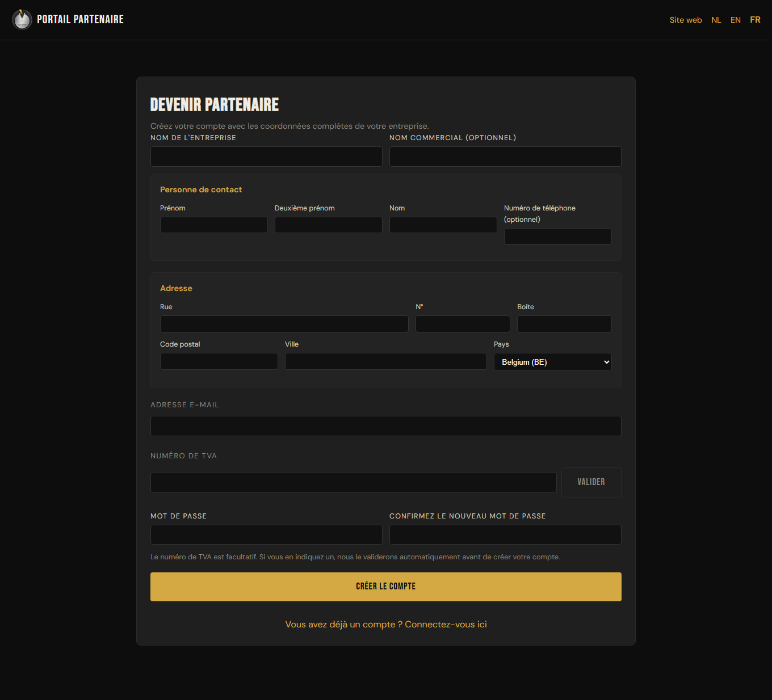Open the Pays country dropdown

tap(552, 362)
